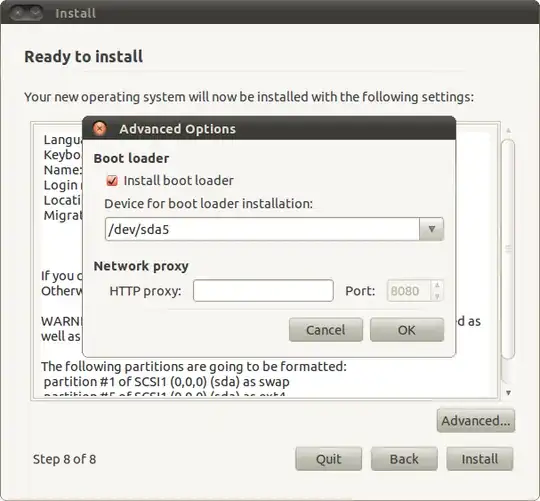Click the 'Advanced Options' dialog title
This screenshot has width=540, height=501.
point(178,129)
